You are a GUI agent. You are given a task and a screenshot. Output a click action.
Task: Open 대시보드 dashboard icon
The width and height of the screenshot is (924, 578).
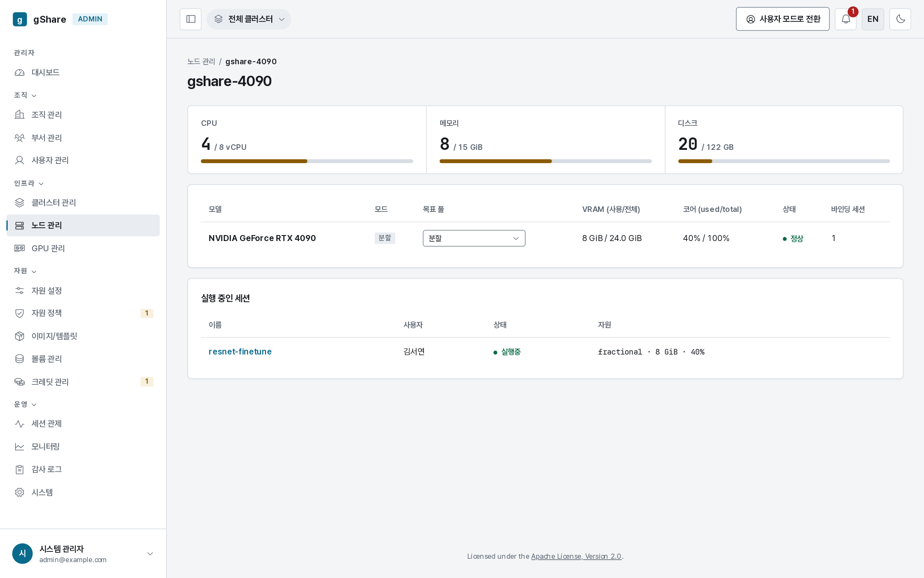coord(20,72)
